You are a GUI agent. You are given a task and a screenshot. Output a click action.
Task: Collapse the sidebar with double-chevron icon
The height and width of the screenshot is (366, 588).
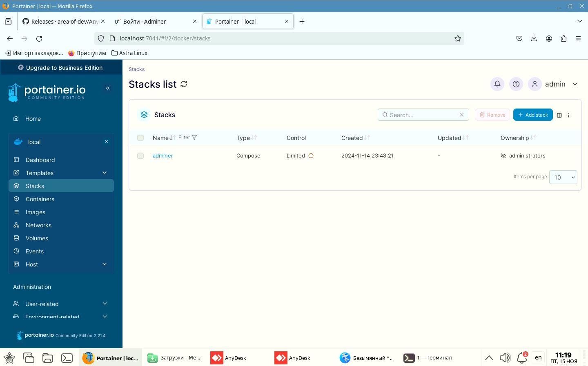[108, 88]
